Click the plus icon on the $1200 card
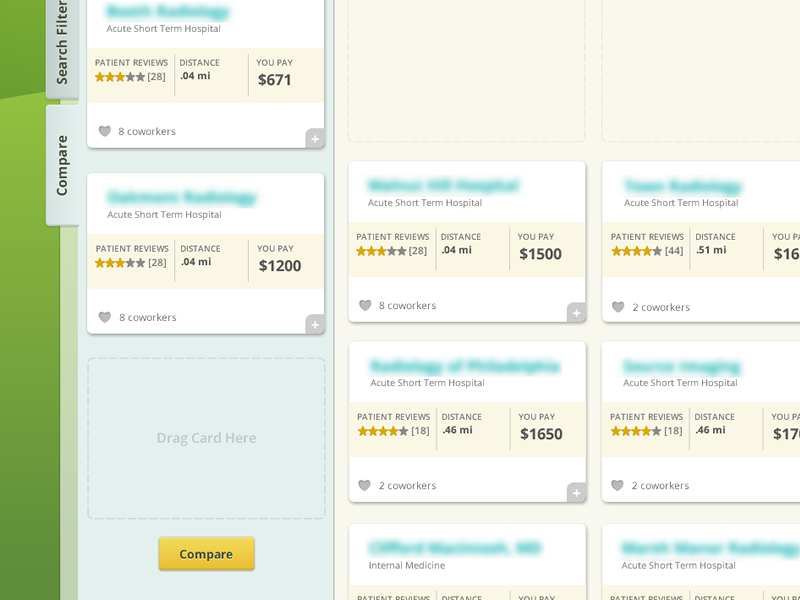Viewport: 800px width, 600px height. (315, 324)
